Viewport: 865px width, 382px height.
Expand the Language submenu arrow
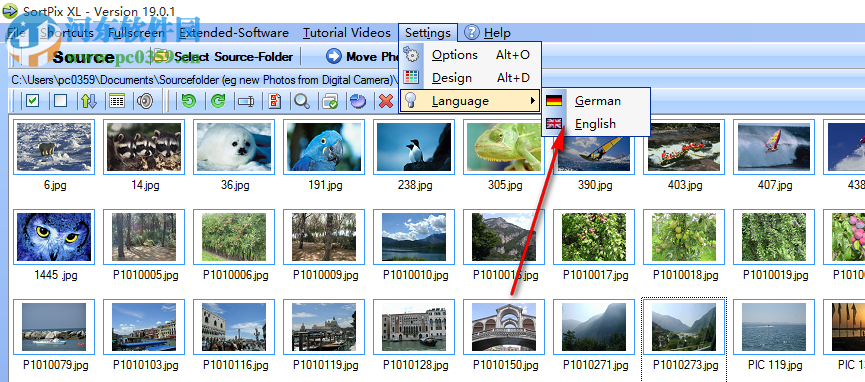tap(532, 100)
